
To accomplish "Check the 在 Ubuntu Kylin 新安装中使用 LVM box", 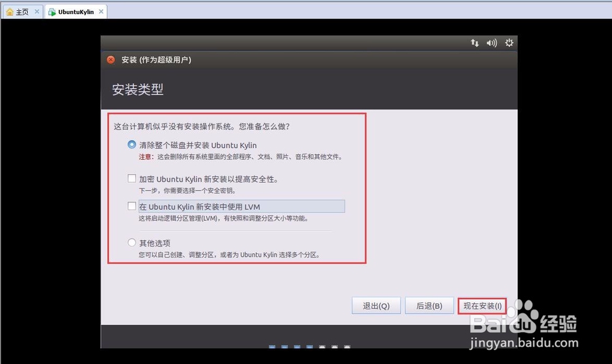I will point(131,206).
